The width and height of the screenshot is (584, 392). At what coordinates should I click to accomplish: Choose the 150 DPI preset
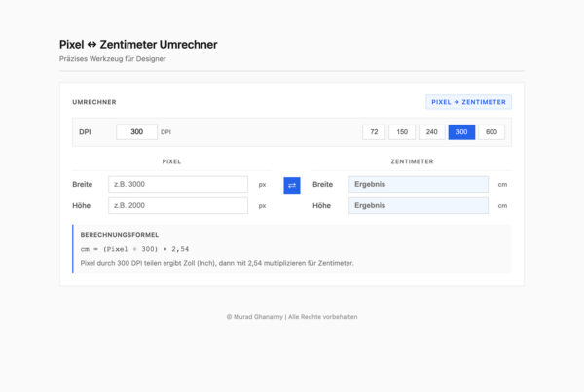click(402, 132)
